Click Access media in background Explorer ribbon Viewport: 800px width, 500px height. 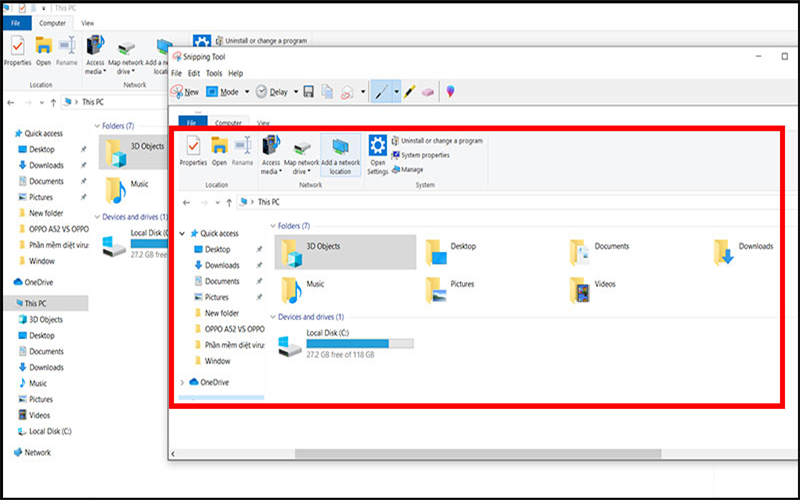[95, 55]
